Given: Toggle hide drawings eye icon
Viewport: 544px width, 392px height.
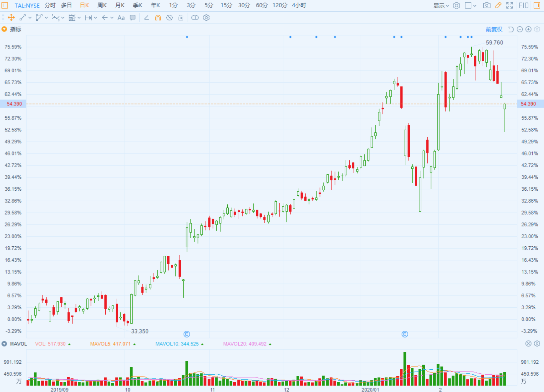Looking at the screenshot, I should [x=169, y=18].
